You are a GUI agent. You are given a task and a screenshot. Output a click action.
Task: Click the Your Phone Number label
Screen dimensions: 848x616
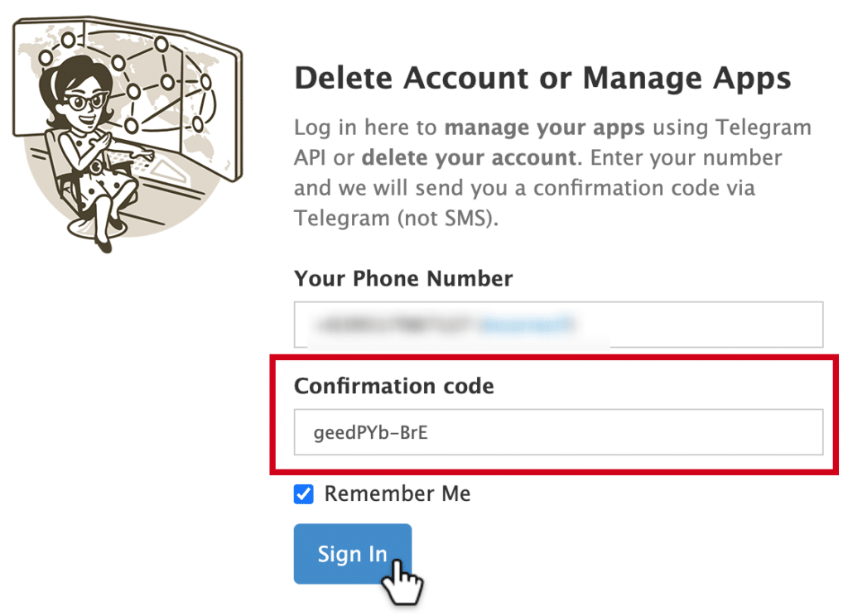(403, 278)
